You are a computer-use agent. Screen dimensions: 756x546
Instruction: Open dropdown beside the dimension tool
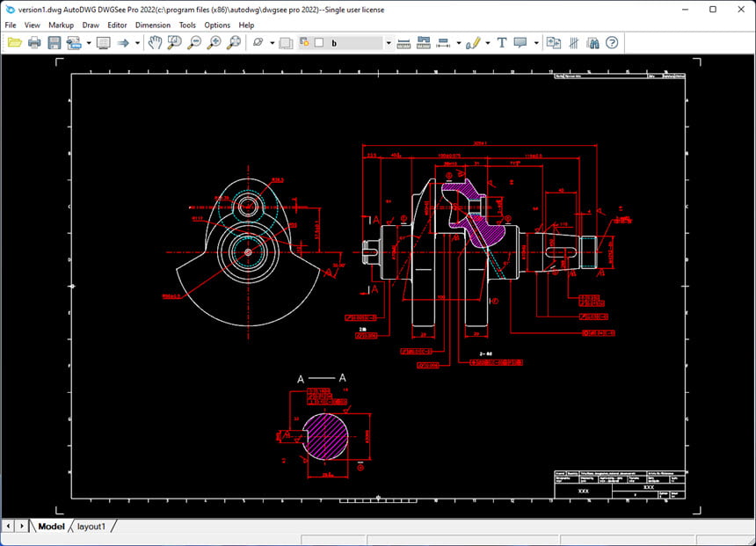click(x=459, y=43)
